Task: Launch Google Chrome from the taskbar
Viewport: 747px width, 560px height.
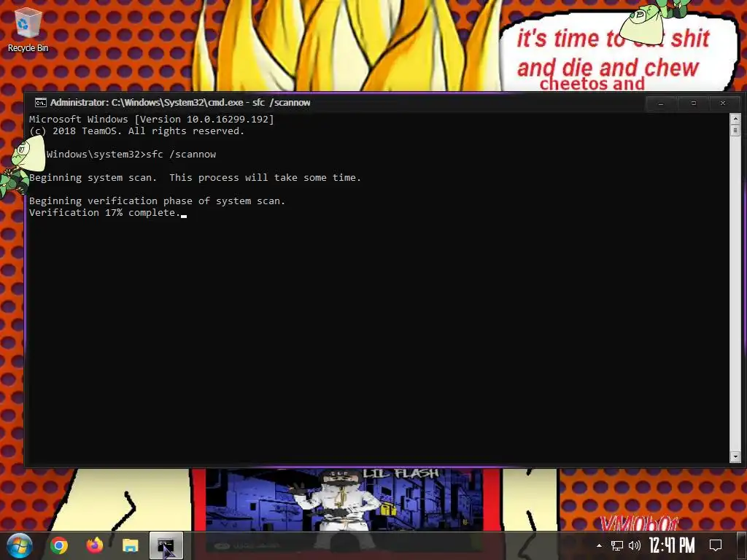Action: pos(59,545)
